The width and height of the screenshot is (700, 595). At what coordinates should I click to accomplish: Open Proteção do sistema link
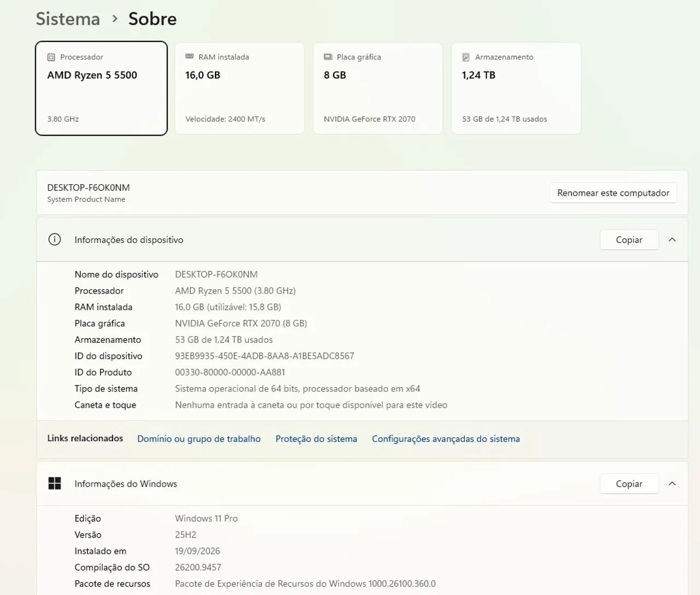click(x=316, y=439)
